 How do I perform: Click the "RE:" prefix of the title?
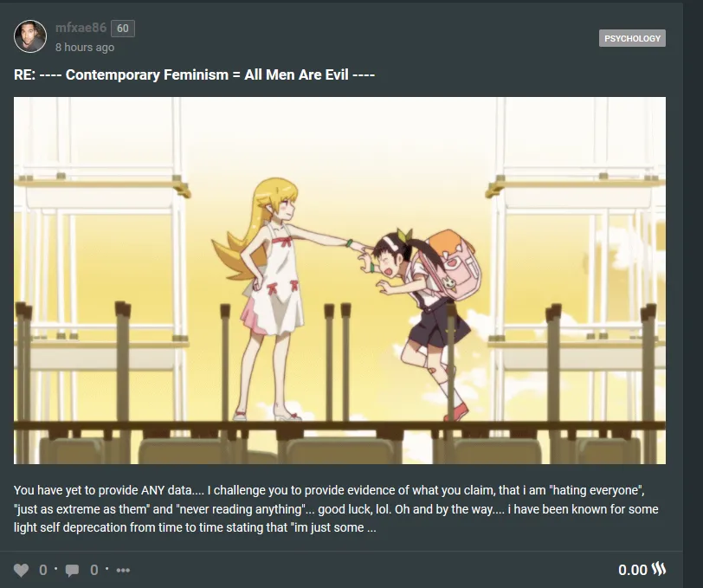coord(24,74)
